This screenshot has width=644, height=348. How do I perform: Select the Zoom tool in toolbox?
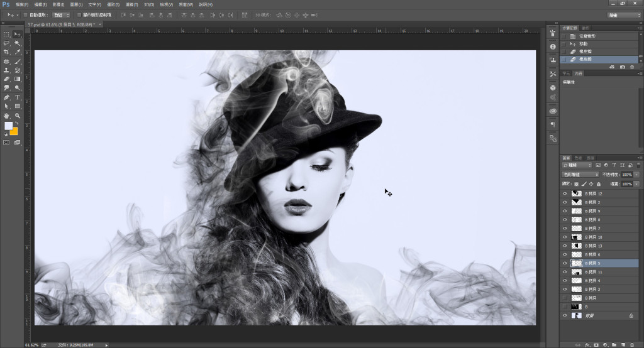click(18, 116)
